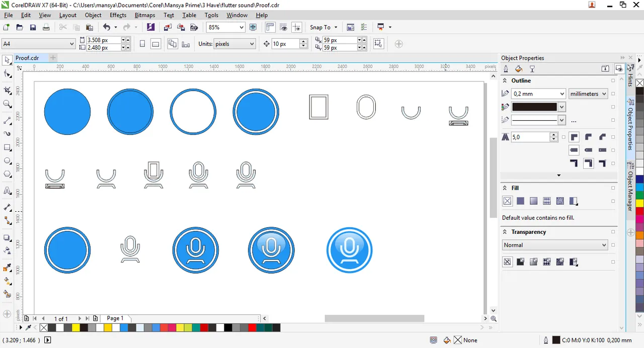Screen dimensions: 644x348
Task: Open the Options dialog icon
Action: click(x=364, y=27)
